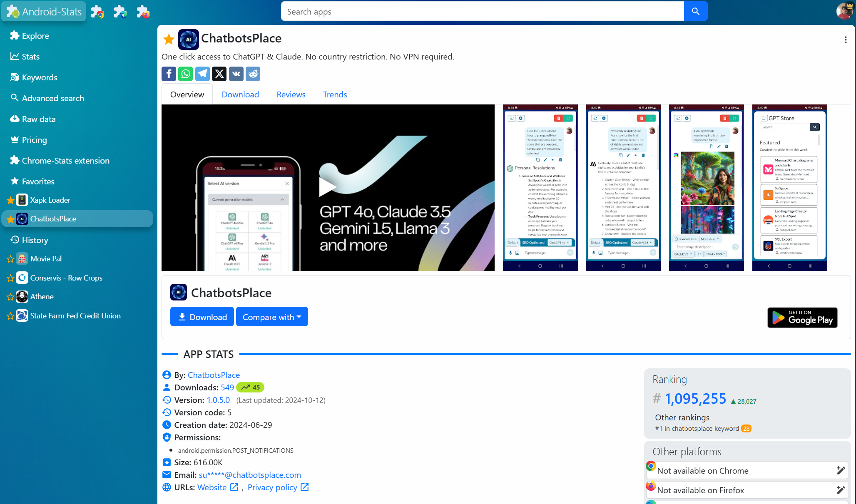856x504 pixels.
Task: Open the Compare with dropdown
Action: 272,317
